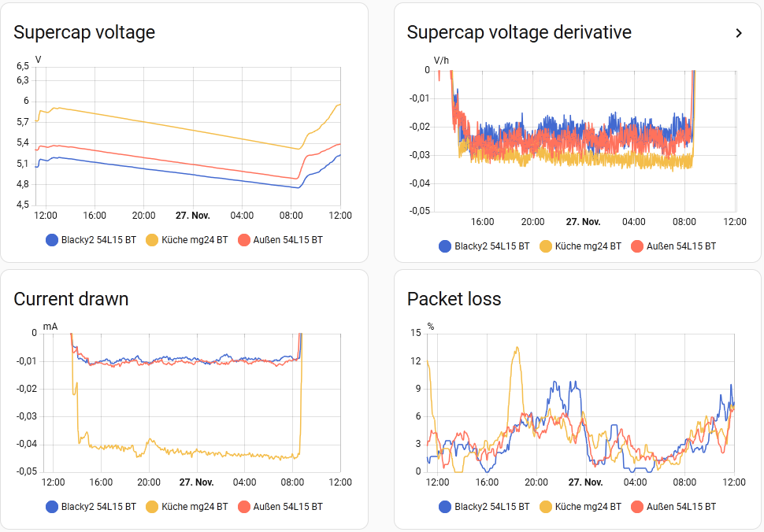The height and width of the screenshot is (532, 764).
Task: Open the Supercap voltage card title
Action: [x=84, y=32]
